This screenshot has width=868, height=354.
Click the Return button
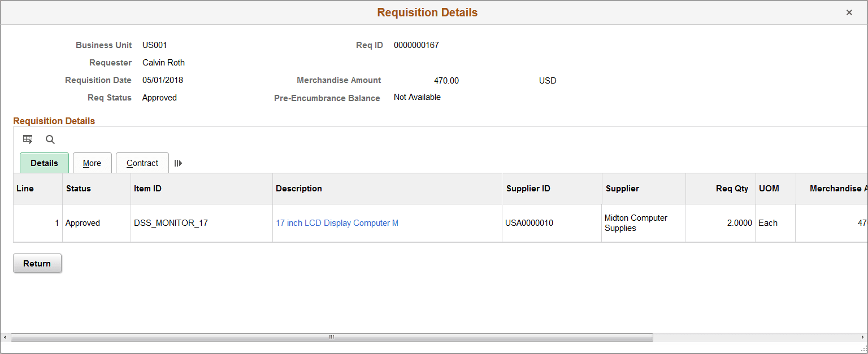pyautogui.click(x=37, y=263)
